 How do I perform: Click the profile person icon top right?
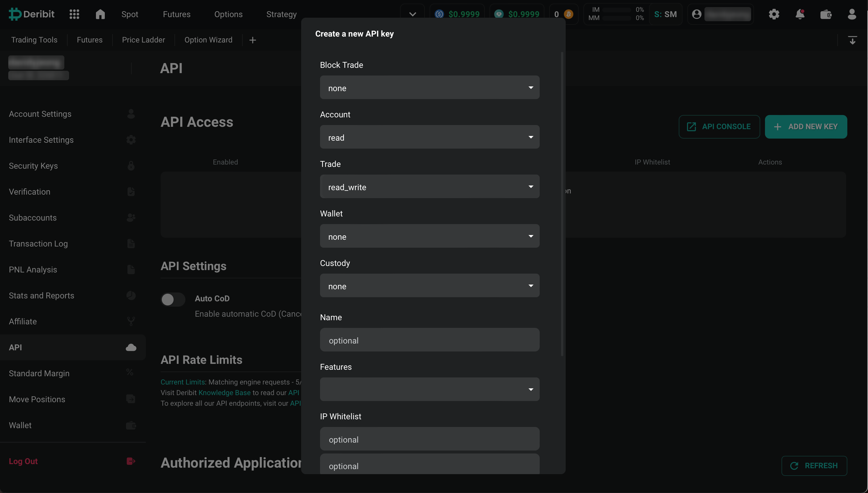point(852,14)
